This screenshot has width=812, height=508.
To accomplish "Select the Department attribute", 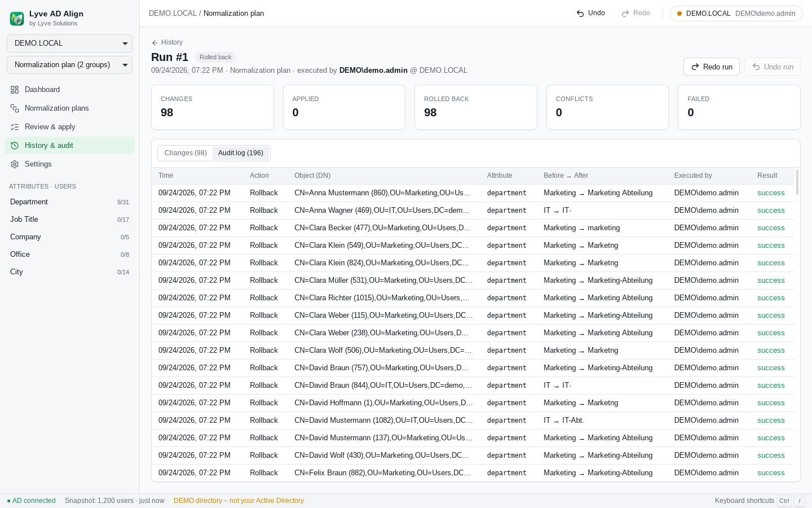I will (x=69, y=202).
